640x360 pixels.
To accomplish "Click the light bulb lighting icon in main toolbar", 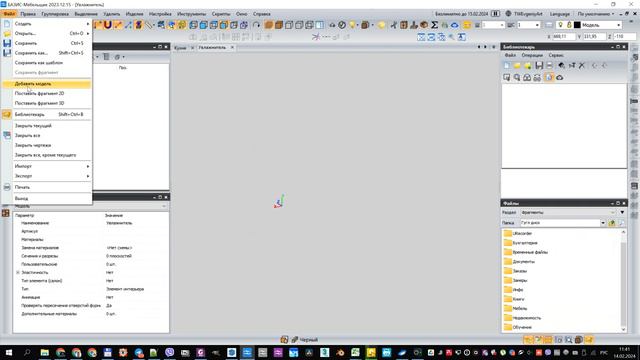I will 352,25.
